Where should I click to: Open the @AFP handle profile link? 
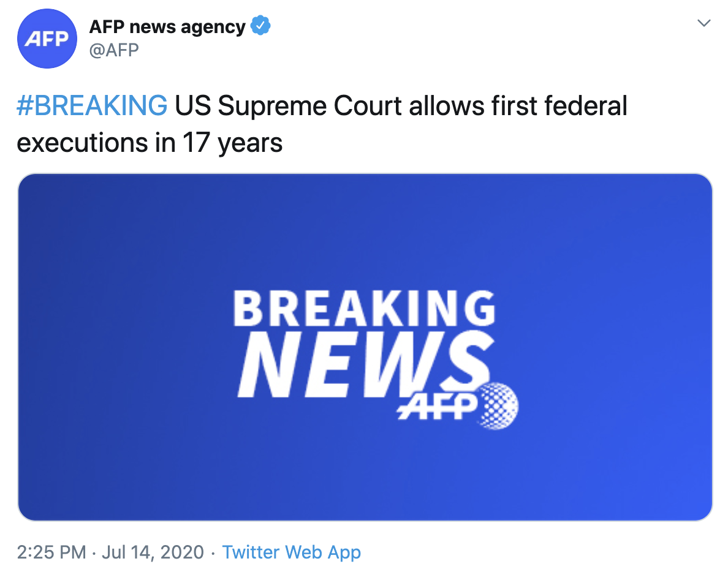pos(114,50)
